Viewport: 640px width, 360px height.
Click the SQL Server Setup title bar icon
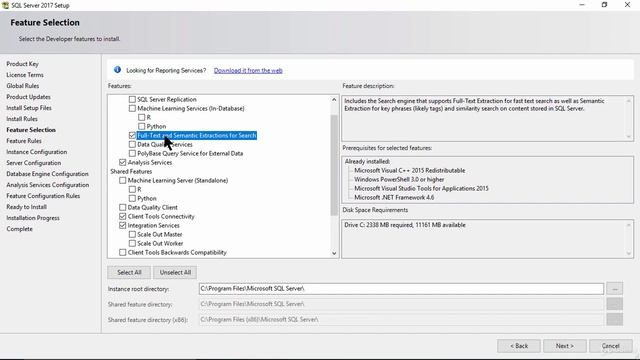point(5,5)
